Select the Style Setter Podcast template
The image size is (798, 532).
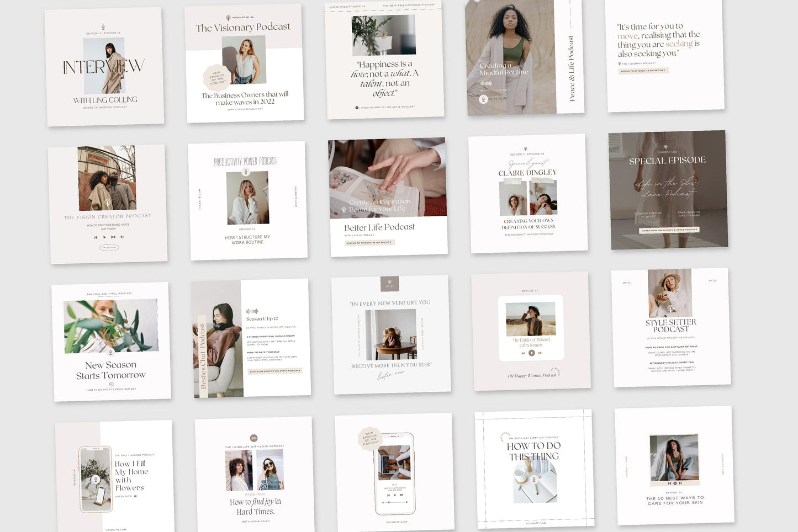point(671,327)
